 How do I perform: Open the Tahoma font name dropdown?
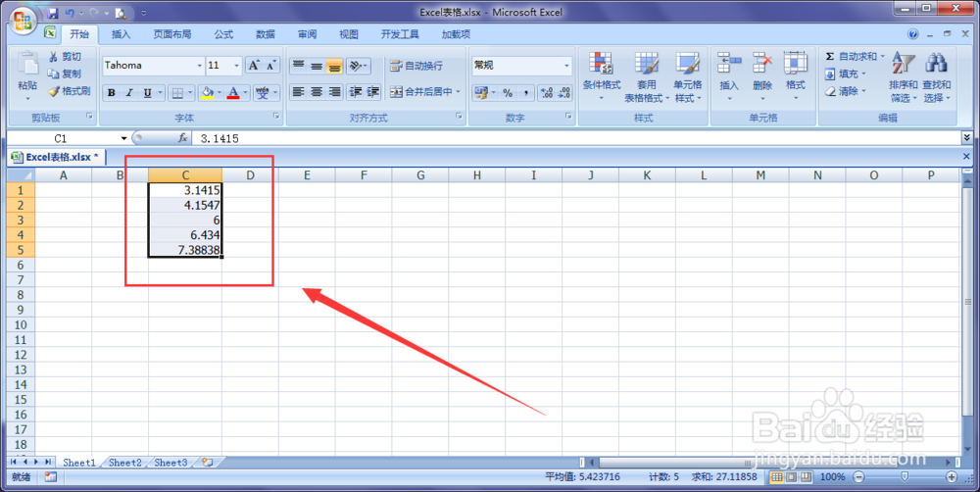coord(199,65)
